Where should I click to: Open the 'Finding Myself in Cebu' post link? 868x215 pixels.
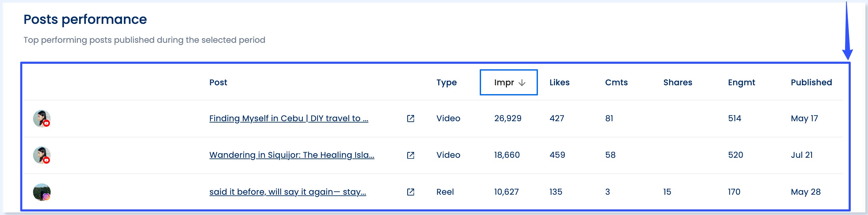[x=289, y=119]
